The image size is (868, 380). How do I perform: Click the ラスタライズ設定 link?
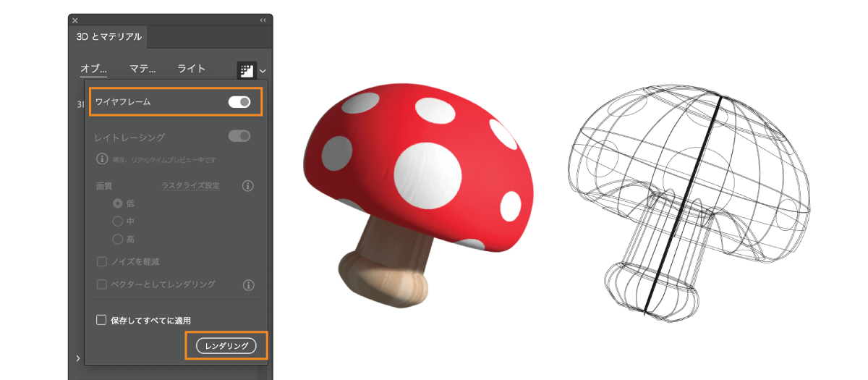[190, 186]
